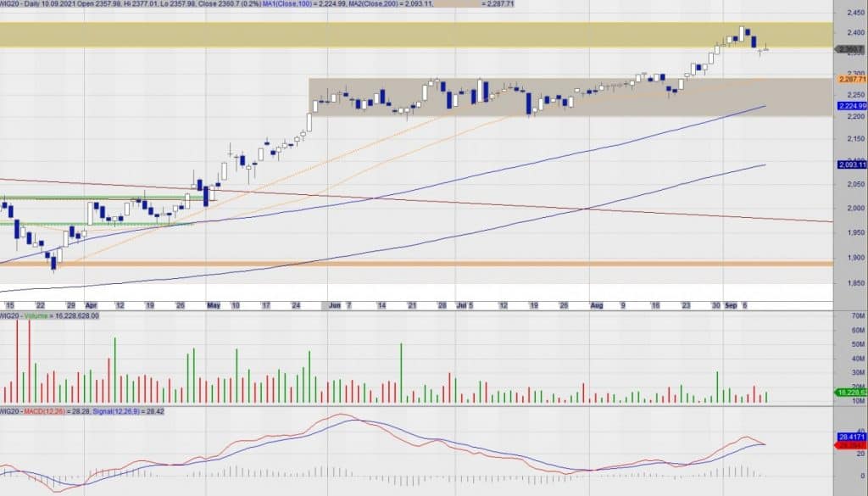The width and height of the screenshot is (868, 496).
Task: Click the green volume value tag
Action: pos(851,393)
